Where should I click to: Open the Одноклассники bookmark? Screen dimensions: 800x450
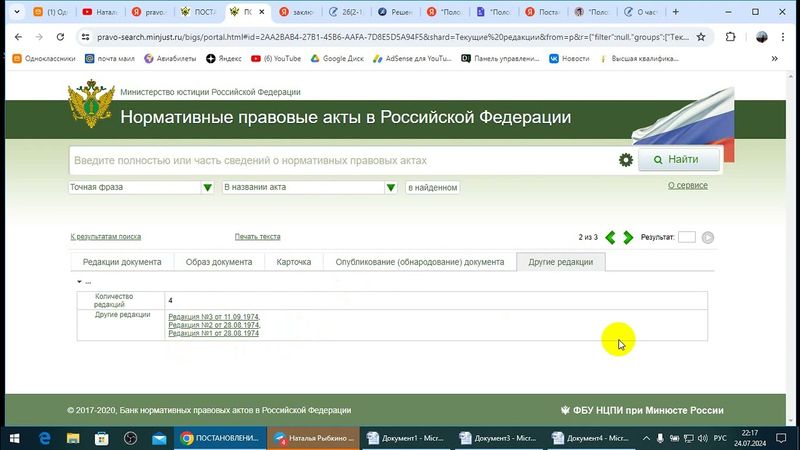point(44,59)
